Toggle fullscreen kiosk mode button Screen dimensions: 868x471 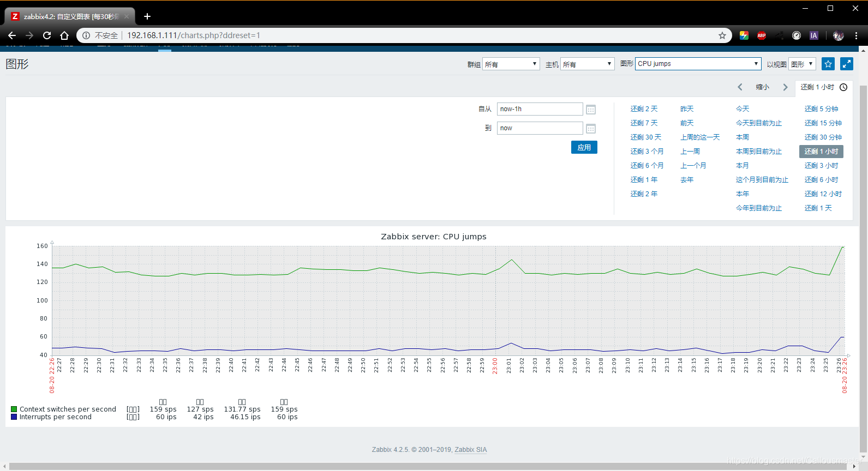coord(847,64)
